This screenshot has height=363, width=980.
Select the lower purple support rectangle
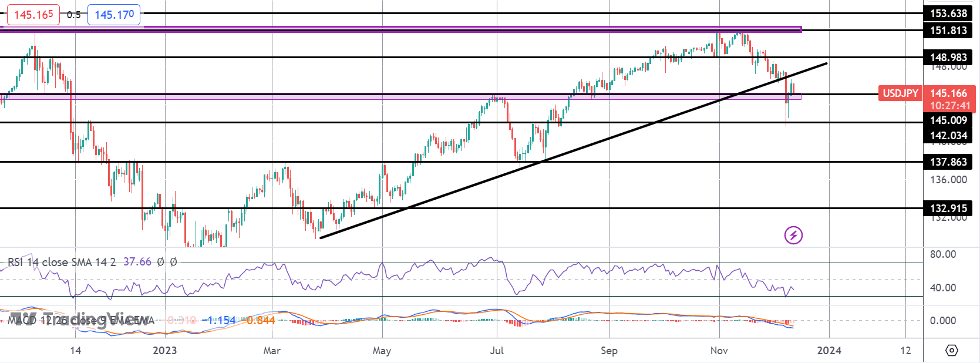pyautogui.click(x=400, y=96)
